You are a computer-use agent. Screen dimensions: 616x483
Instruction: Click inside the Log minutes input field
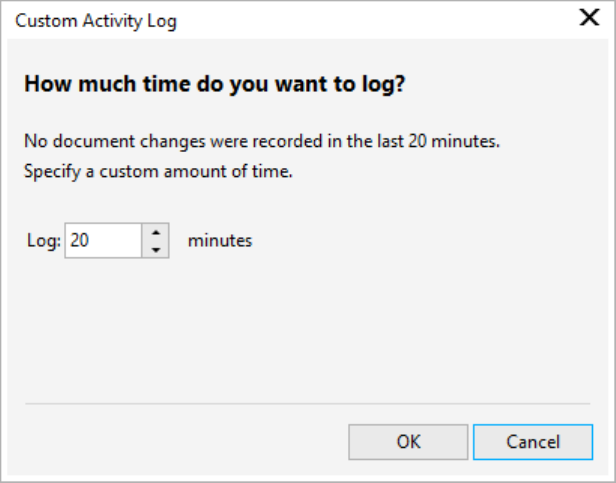click(x=103, y=240)
